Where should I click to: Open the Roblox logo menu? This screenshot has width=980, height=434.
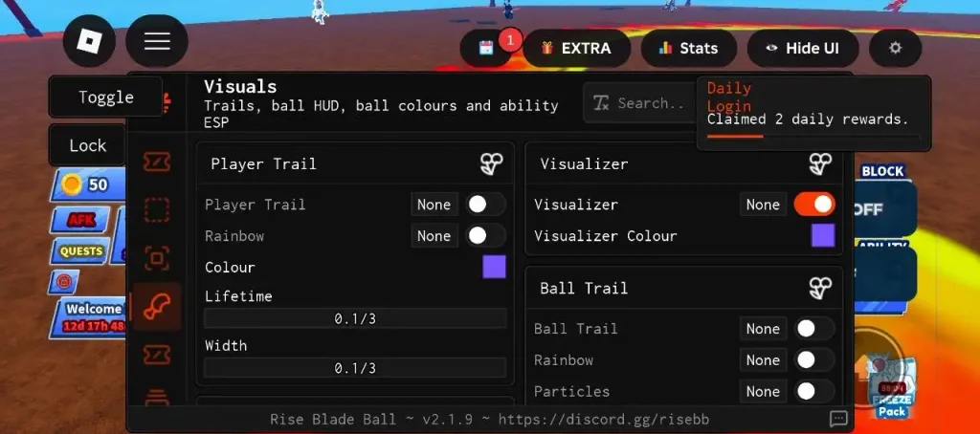pos(89,41)
